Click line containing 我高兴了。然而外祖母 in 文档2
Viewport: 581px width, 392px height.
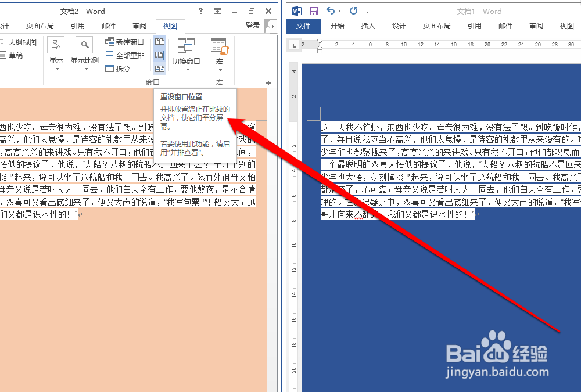pos(128,177)
